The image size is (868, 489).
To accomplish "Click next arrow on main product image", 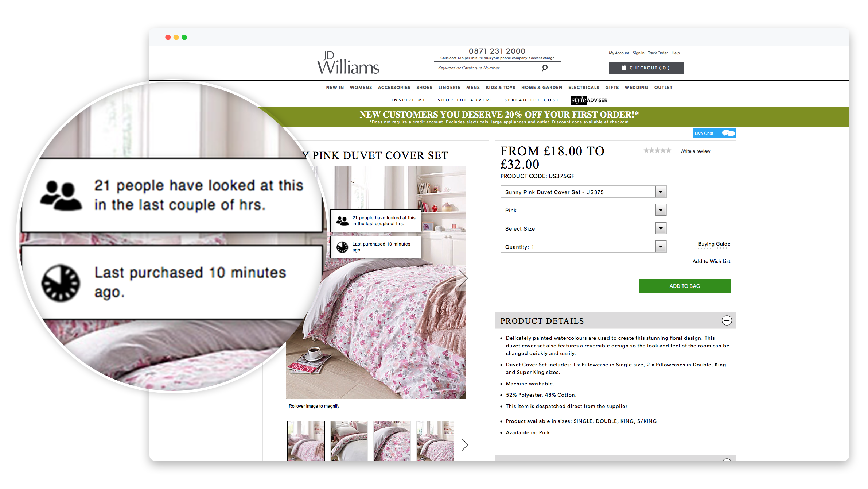I will pyautogui.click(x=463, y=279).
